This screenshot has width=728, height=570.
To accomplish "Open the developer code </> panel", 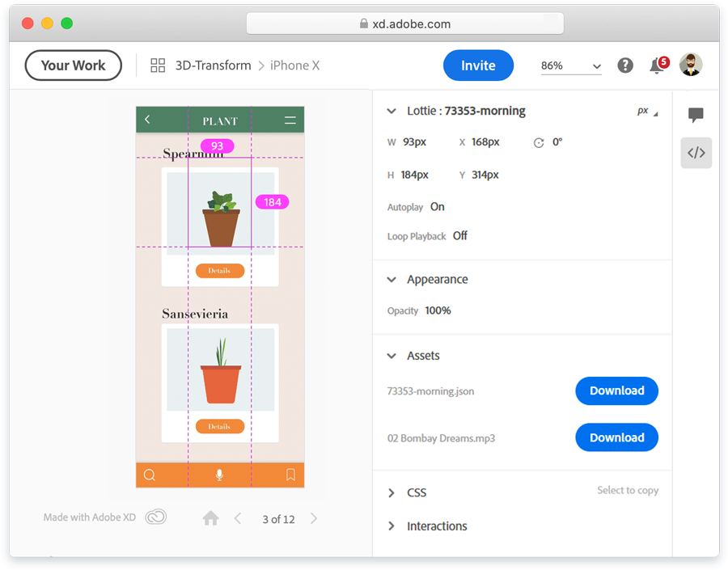I will (696, 153).
